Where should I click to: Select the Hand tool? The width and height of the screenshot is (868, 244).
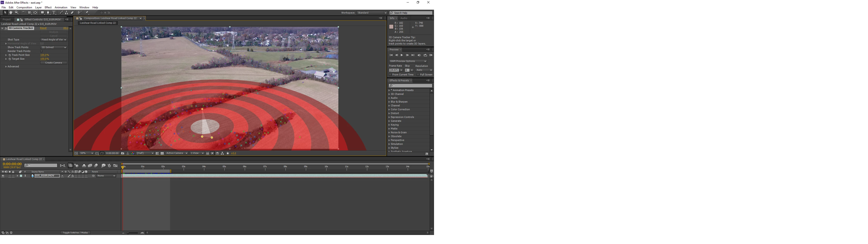11,12
